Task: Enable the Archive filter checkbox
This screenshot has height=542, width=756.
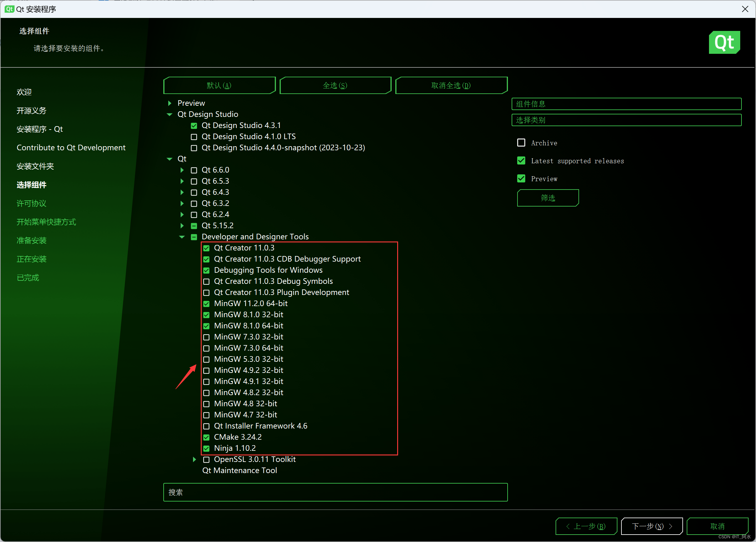Action: (x=521, y=143)
